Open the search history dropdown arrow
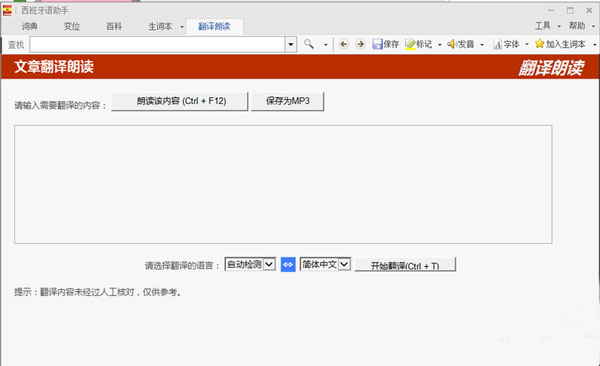This screenshot has height=366, width=600. tap(291, 44)
